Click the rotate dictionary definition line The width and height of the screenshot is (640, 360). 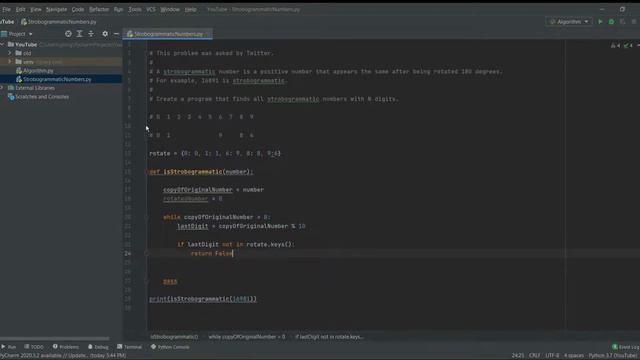click(215, 153)
